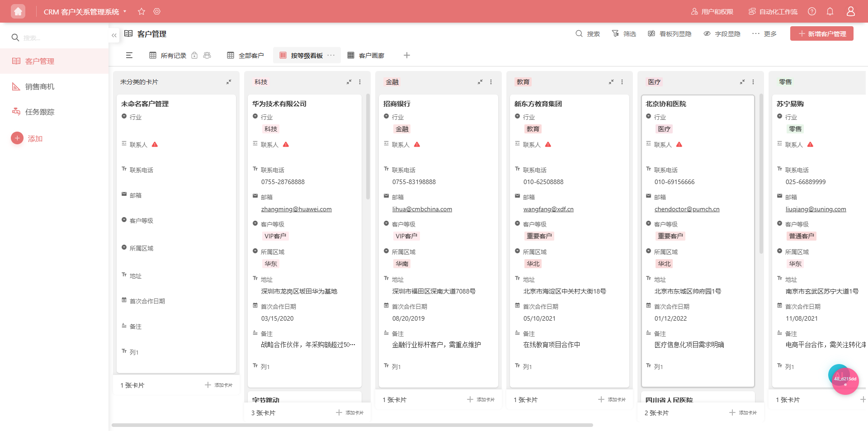
Task: Open 销售商机 in sidebar
Action: pos(54,86)
